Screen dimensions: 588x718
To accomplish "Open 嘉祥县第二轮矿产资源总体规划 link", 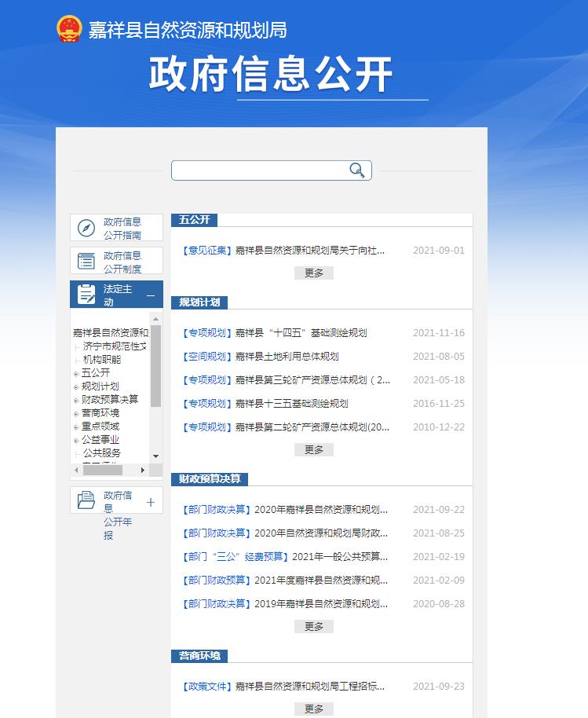I will pyautogui.click(x=312, y=427).
